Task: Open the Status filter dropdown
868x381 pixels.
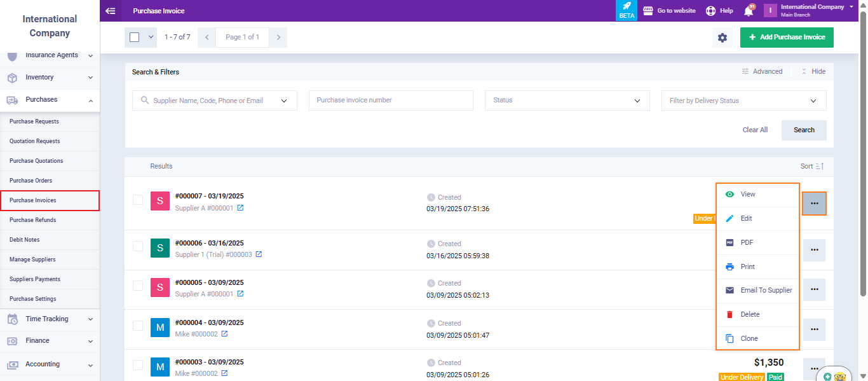Action: [567, 100]
